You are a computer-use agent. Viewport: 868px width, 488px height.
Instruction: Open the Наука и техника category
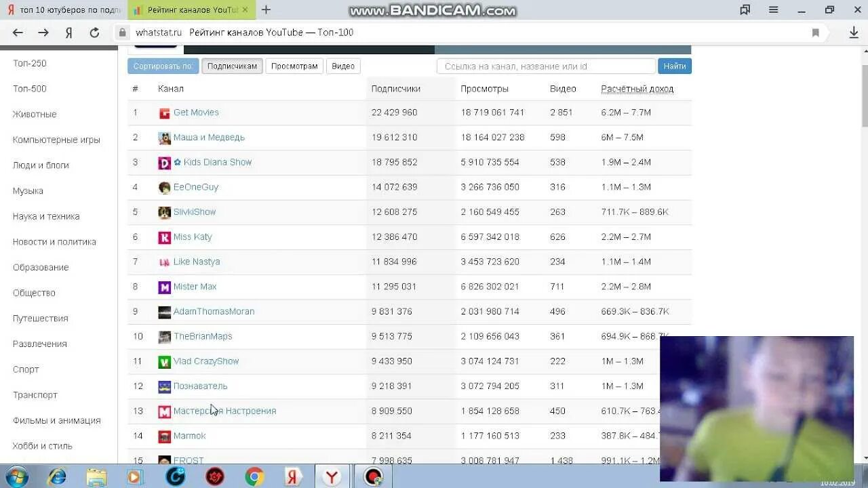click(46, 216)
